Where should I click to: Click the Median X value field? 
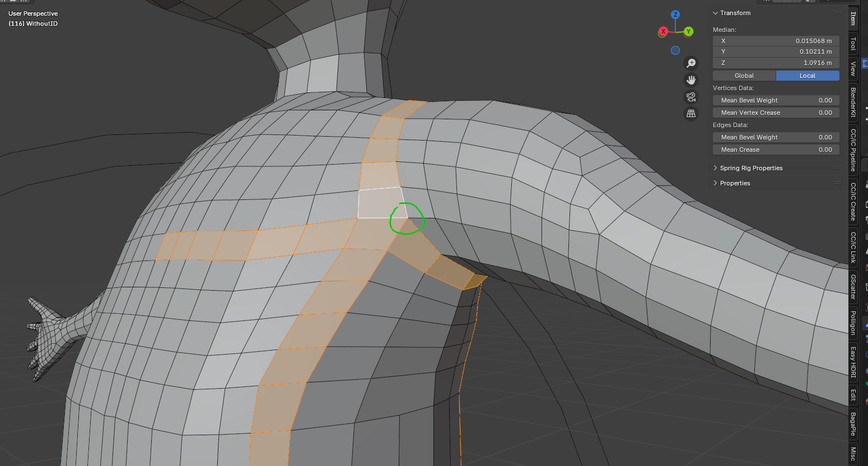click(776, 41)
